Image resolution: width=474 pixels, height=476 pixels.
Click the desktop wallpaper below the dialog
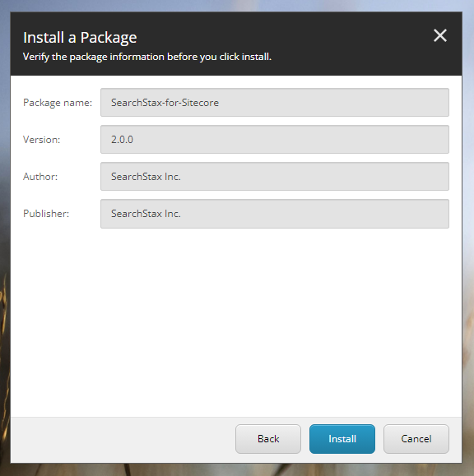click(x=237, y=470)
